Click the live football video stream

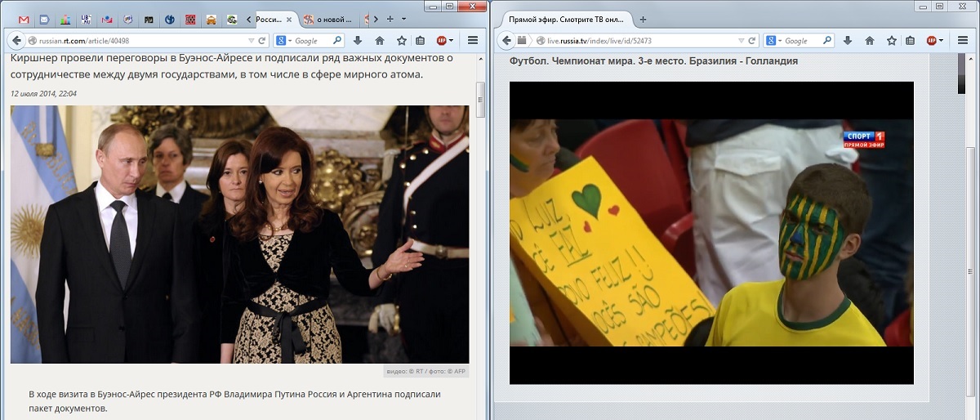pos(710,233)
